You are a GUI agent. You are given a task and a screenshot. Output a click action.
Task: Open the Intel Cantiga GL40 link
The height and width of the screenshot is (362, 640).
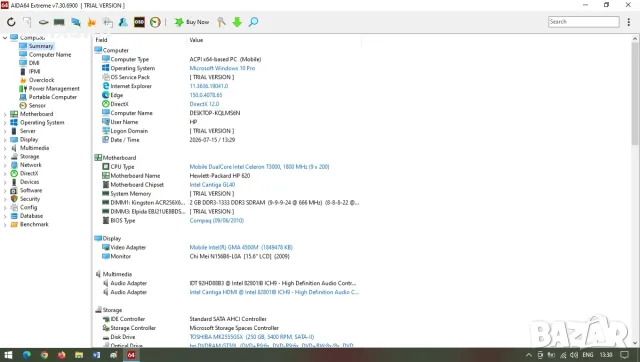click(x=212, y=185)
